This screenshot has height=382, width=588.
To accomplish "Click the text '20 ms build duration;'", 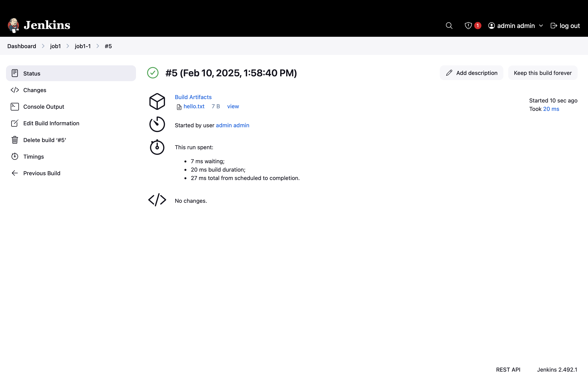I will [x=218, y=170].
